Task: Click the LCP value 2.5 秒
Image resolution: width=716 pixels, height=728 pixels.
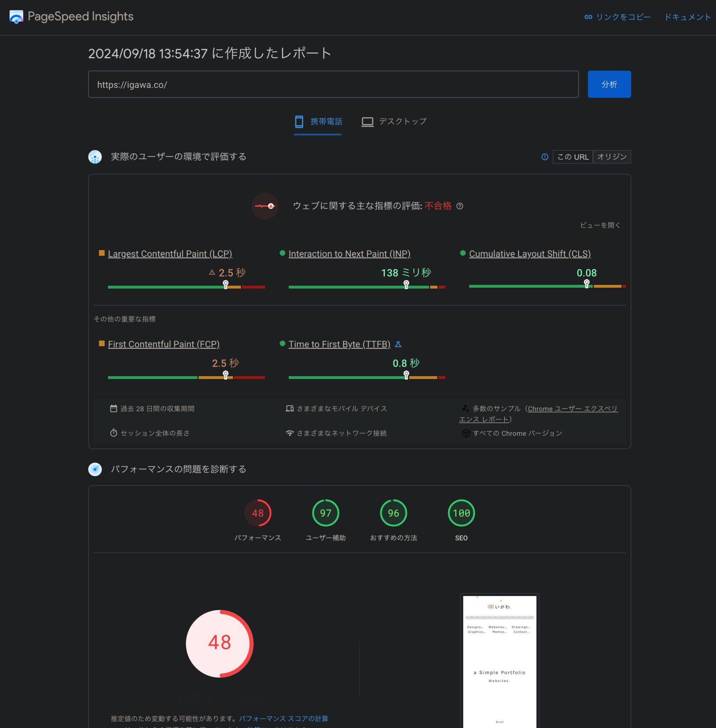Action: click(232, 272)
